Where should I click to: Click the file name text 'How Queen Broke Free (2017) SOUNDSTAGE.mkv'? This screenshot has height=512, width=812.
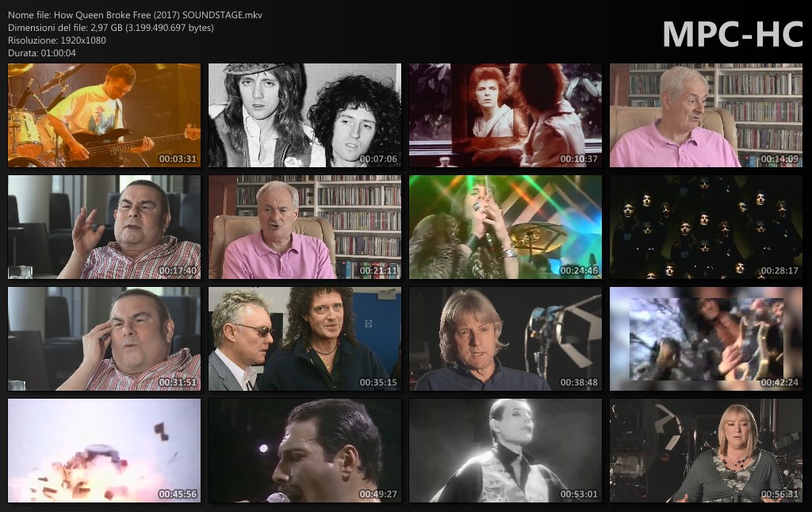pyautogui.click(x=158, y=15)
